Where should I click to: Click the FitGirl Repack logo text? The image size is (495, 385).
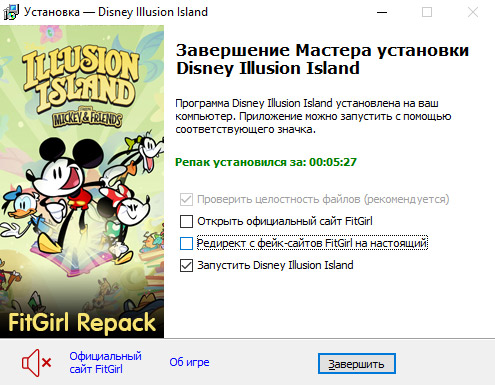(82, 322)
